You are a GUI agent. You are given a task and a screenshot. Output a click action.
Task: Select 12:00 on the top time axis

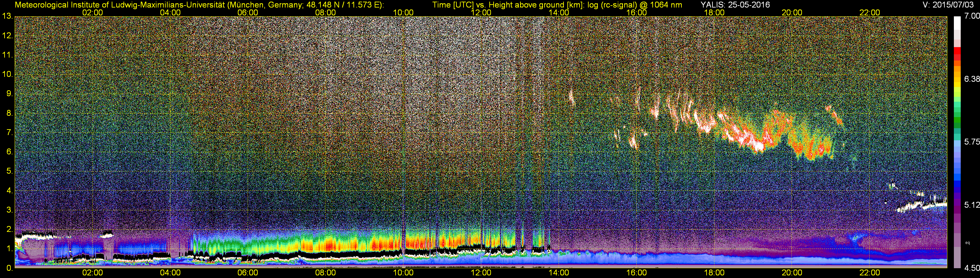(481, 12)
